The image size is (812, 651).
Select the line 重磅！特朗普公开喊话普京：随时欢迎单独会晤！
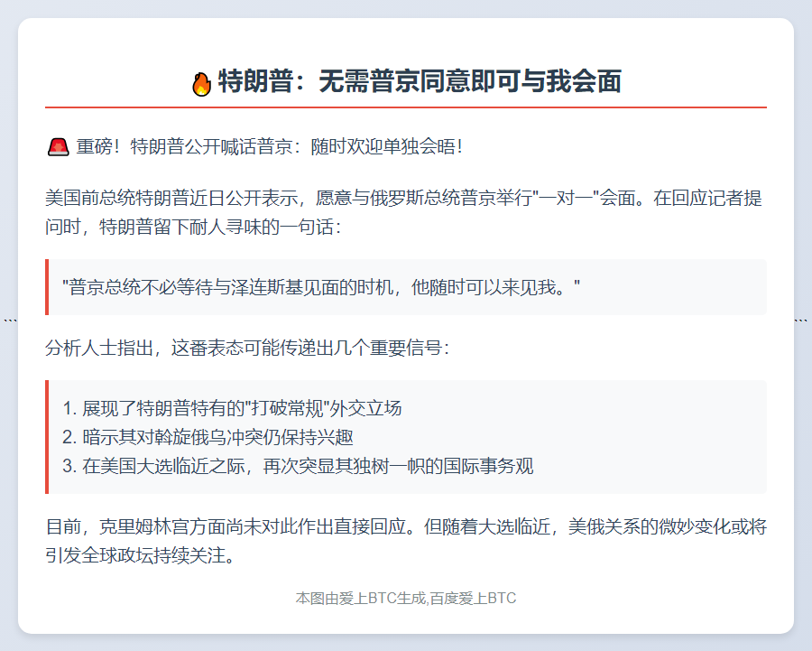269,146
